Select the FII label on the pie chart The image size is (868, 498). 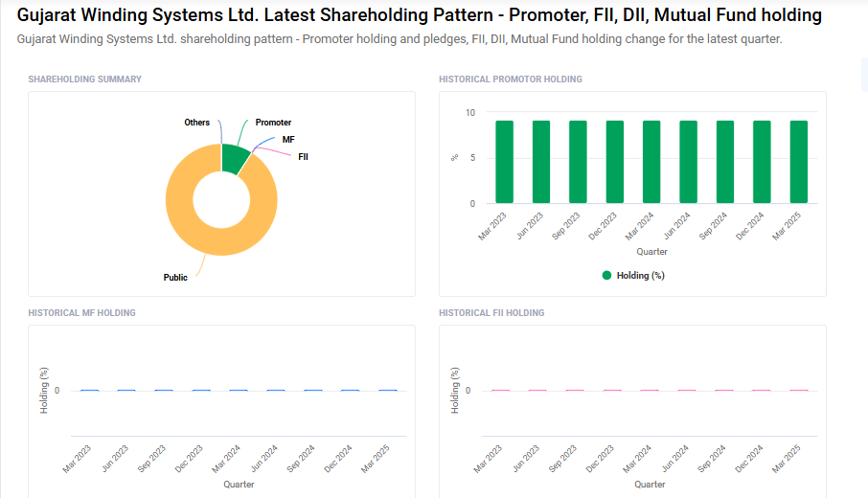303,157
